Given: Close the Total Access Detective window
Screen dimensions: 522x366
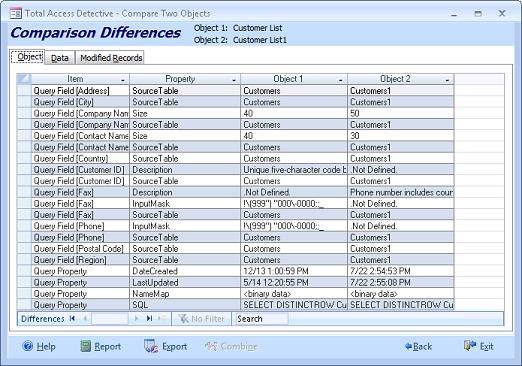Looking at the screenshot, I should point(502,14).
